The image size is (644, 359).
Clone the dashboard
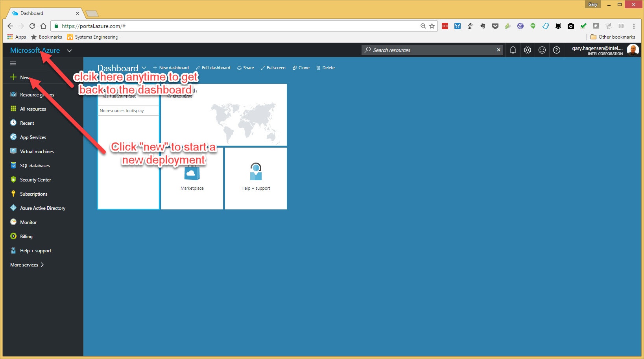pyautogui.click(x=301, y=68)
